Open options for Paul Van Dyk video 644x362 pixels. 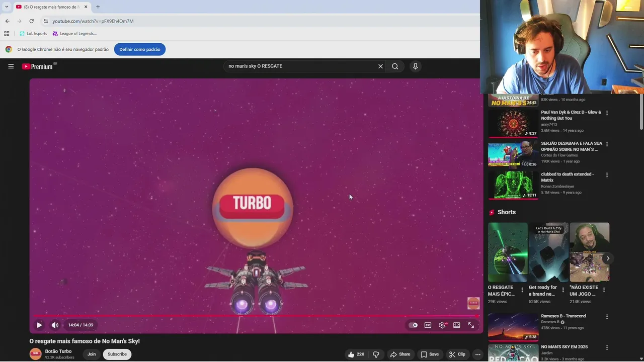tap(607, 113)
